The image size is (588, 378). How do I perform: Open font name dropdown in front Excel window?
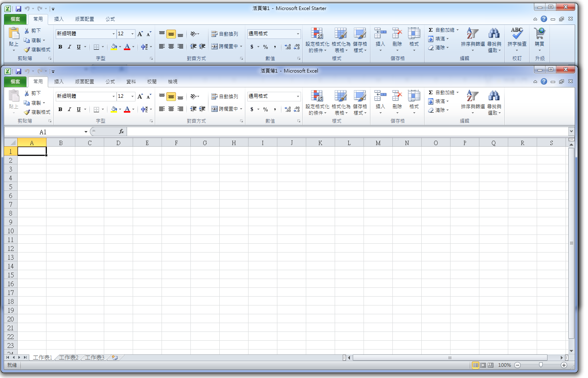coord(113,97)
